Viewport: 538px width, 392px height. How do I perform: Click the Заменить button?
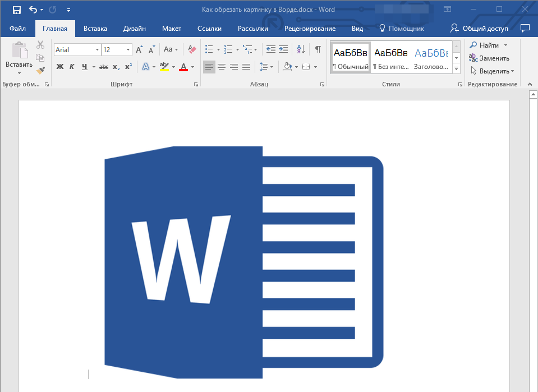489,58
